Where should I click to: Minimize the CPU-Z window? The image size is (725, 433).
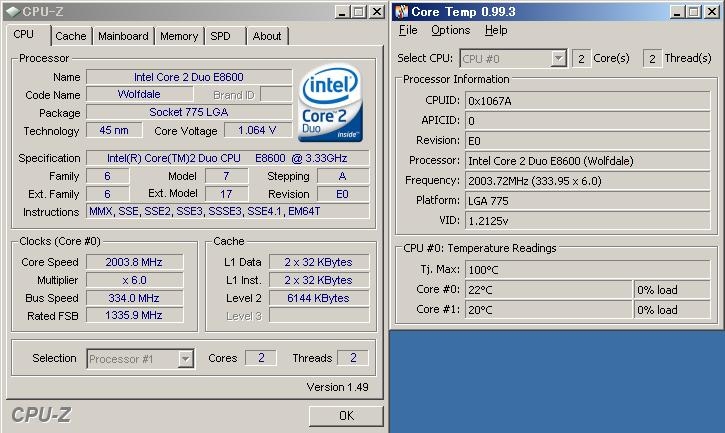click(x=342, y=12)
